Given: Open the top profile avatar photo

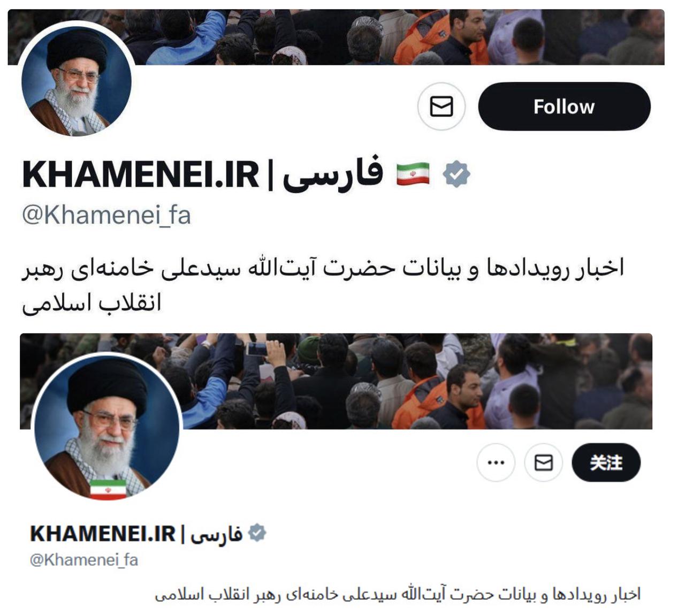Looking at the screenshot, I should click(77, 79).
